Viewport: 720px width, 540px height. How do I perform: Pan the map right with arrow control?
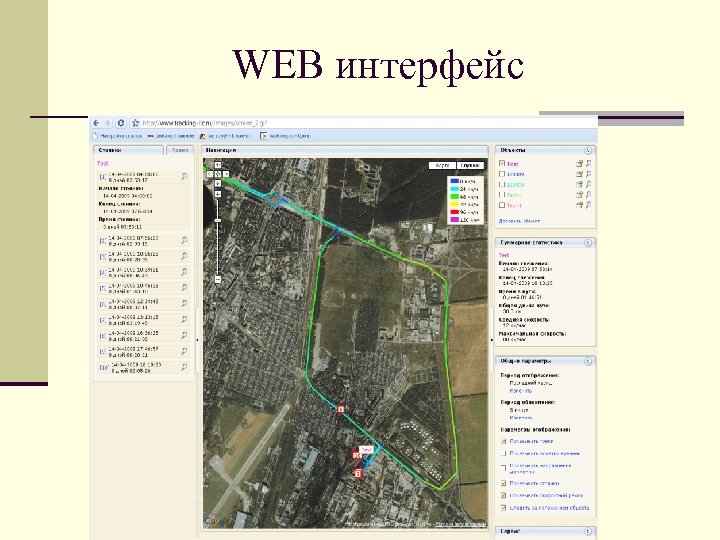[226, 174]
